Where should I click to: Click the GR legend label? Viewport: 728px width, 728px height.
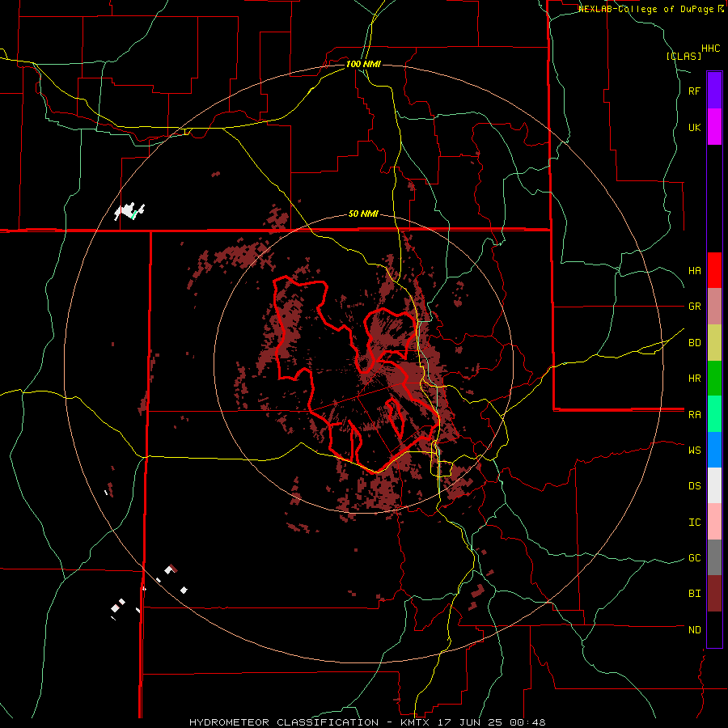tap(695, 307)
